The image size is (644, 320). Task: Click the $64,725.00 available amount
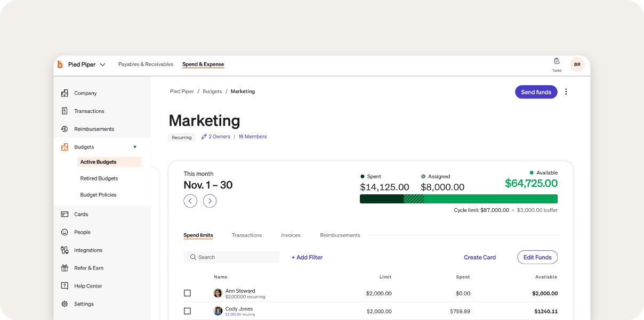pyautogui.click(x=531, y=184)
